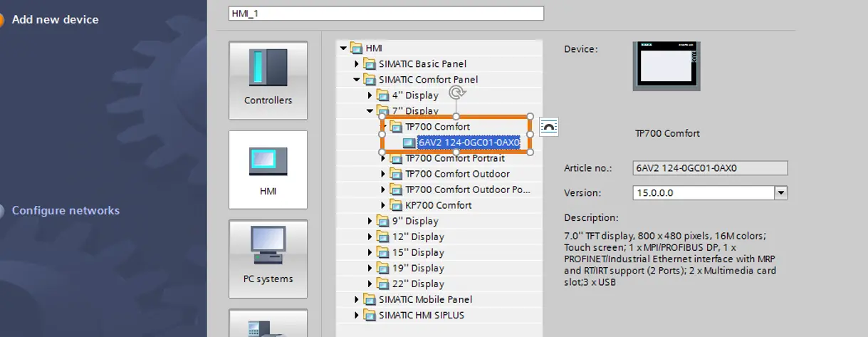
Task: Click the SIMATIC HMI SIPLUS folder icon
Action: click(x=370, y=315)
